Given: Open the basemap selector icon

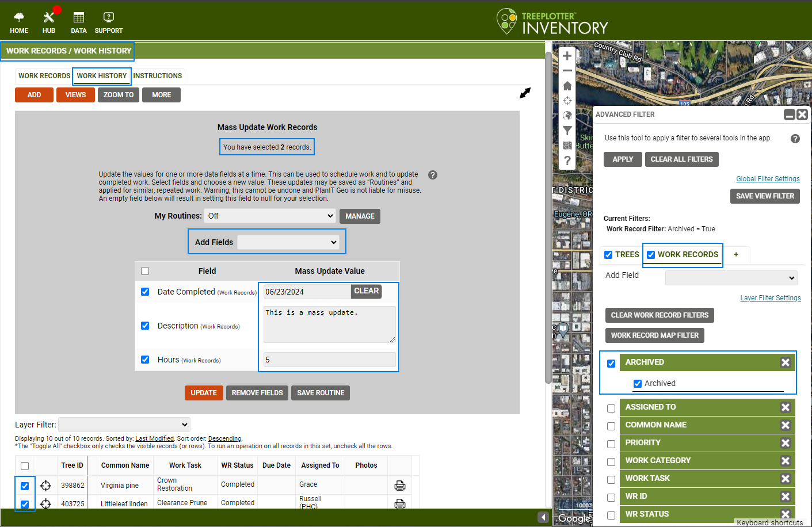Looking at the screenshot, I should (x=567, y=116).
